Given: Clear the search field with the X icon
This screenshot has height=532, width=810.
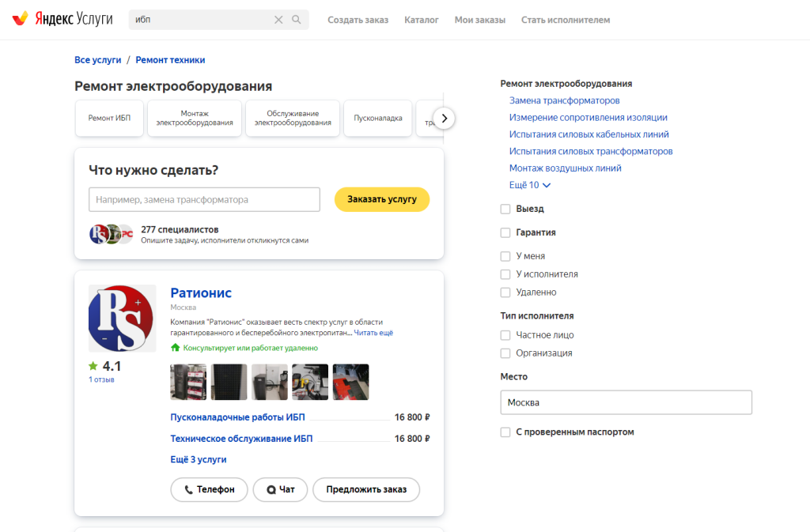Looking at the screenshot, I should [278, 20].
